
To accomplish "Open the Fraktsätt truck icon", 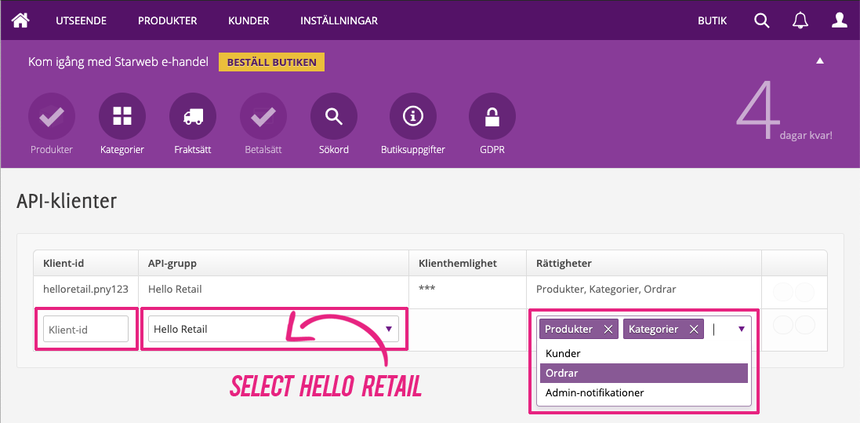I will coord(193,116).
